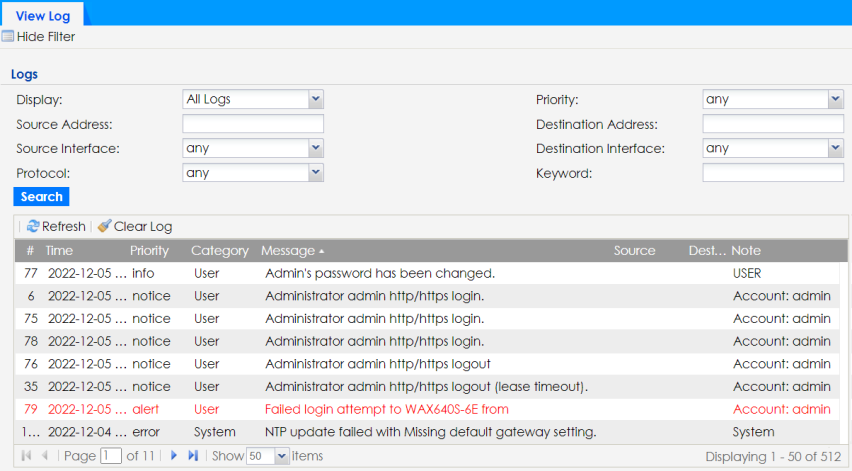
Task: Sort logs by the Priority column header
Action: point(149,251)
